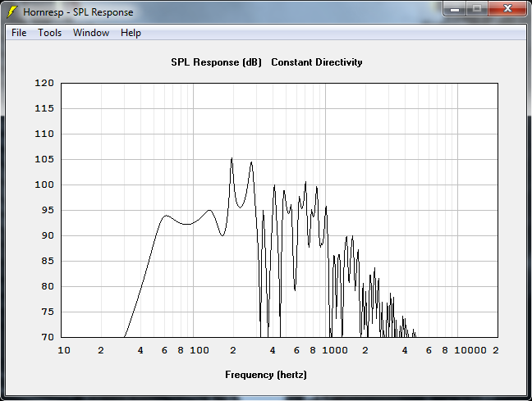The width and height of the screenshot is (532, 401).
Task: Click the highest SPL curve peak near 105 dB
Action: pos(232,158)
